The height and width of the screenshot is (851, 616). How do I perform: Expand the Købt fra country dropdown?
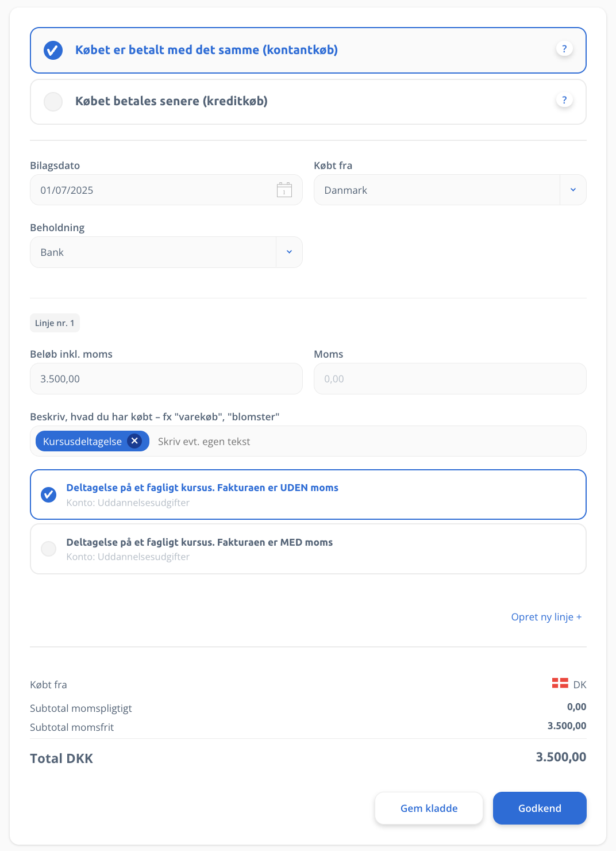[573, 190]
